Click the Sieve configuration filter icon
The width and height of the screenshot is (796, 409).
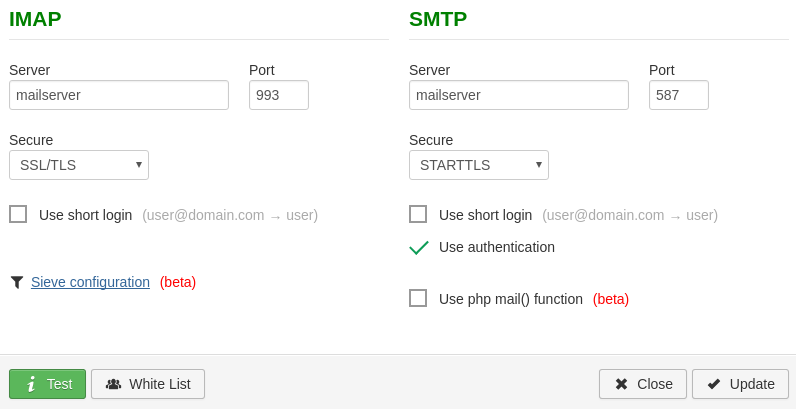(17, 282)
